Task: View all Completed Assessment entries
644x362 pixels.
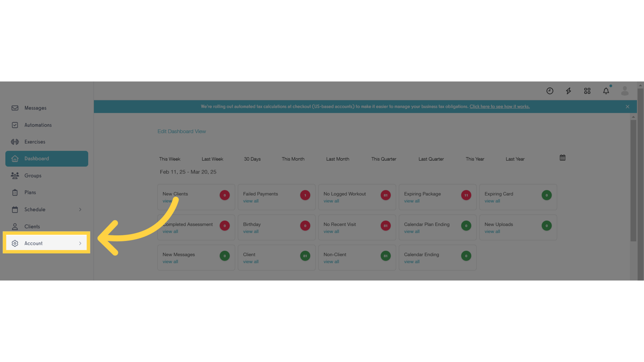Action: [x=170, y=232]
